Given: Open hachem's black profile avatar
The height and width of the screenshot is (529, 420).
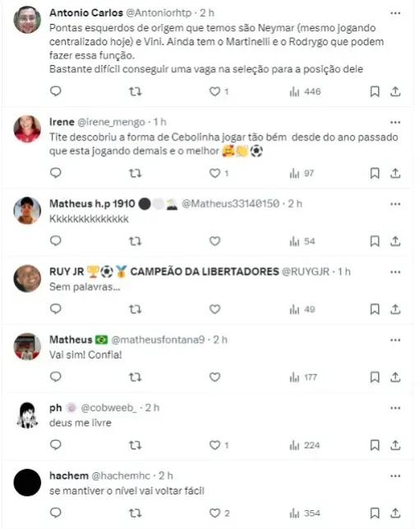Looking at the screenshot, I should [x=27, y=482].
